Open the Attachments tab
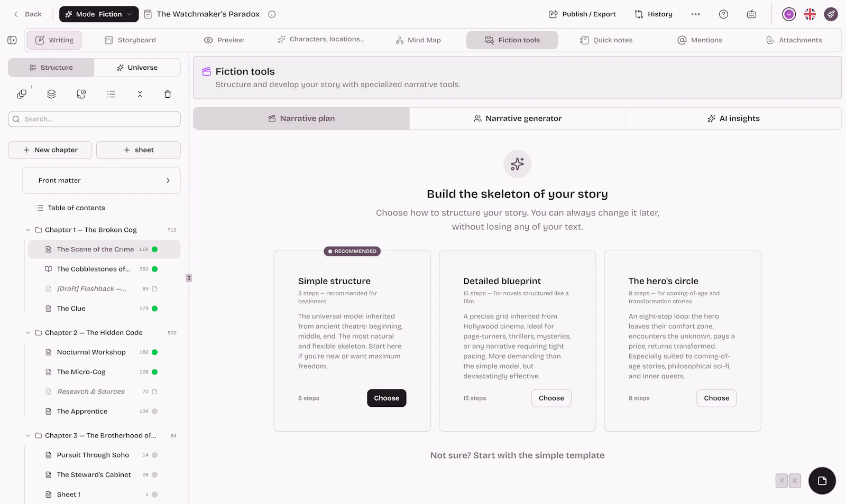Viewport: 846px width, 504px height. [794, 40]
